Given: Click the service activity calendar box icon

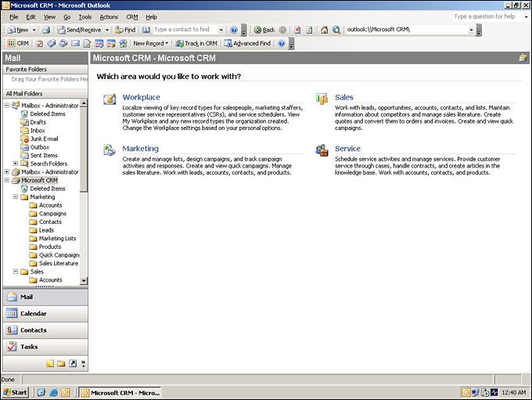Looking at the screenshot, I should [x=111, y=43].
